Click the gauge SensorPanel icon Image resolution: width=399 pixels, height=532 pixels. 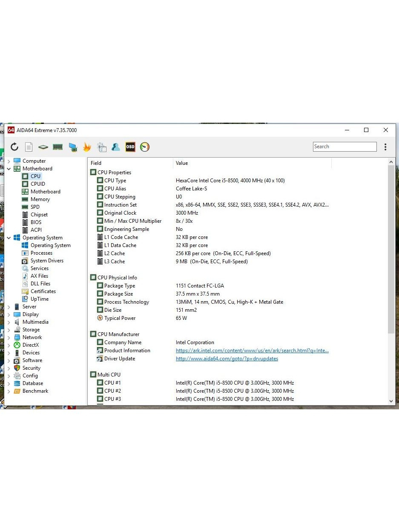(145, 147)
